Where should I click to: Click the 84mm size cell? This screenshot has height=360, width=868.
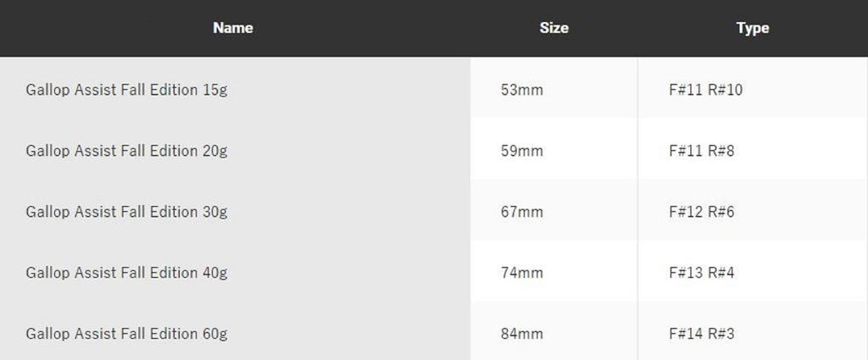(x=522, y=334)
